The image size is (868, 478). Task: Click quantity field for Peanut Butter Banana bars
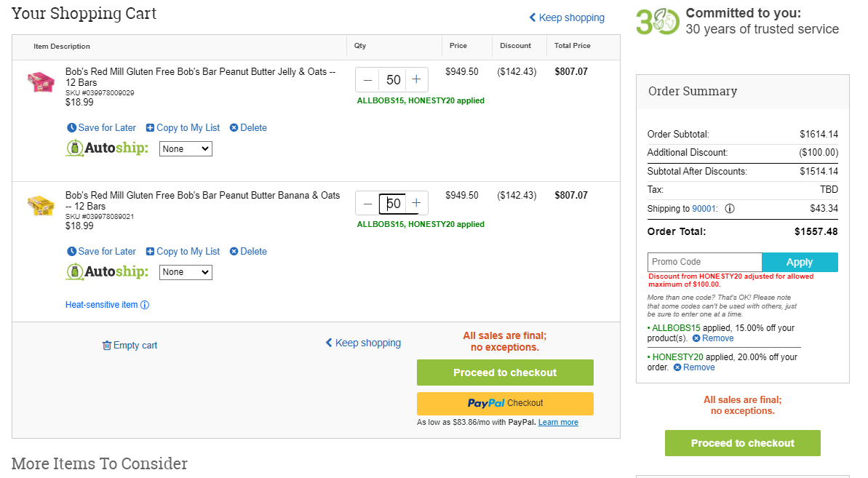pyautogui.click(x=392, y=204)
